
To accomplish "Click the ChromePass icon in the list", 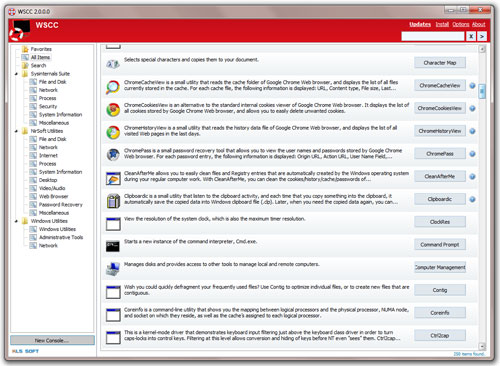I will pyautogui.click(x=113, y=155).
